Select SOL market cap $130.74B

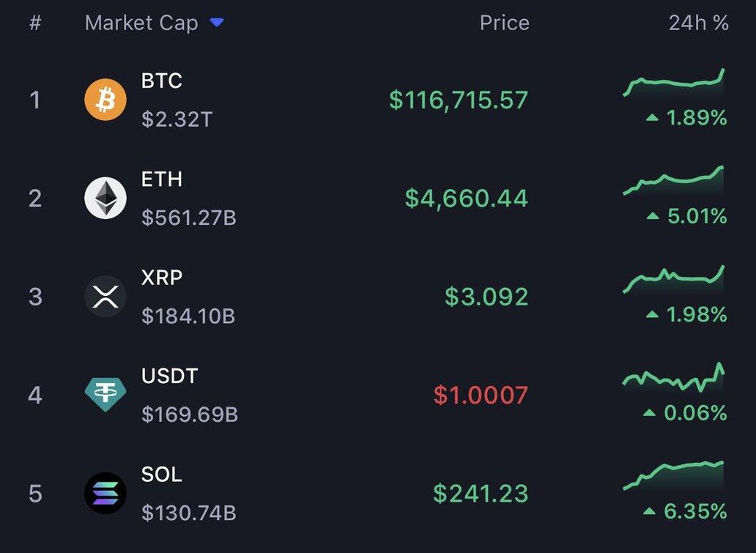pos(189,513)
